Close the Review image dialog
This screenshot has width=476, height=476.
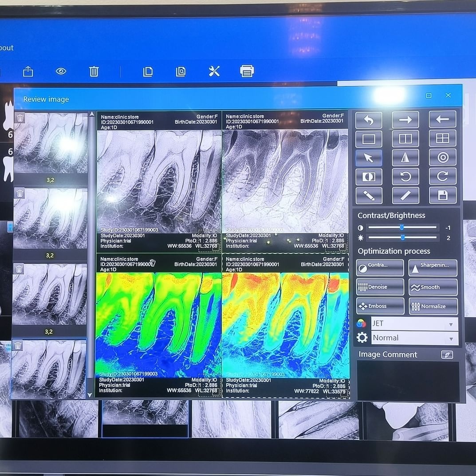click(x=448, y=95)
